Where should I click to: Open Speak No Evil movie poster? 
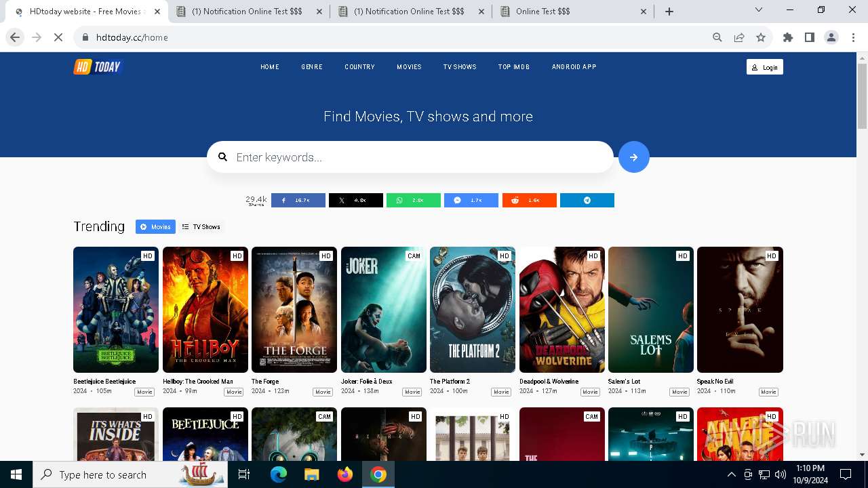point(740,310)
